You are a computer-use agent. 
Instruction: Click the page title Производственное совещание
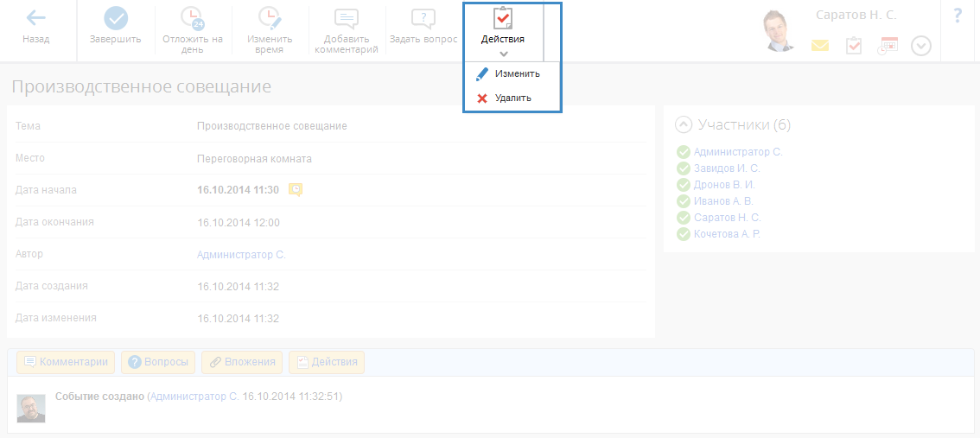pos(141,86)
